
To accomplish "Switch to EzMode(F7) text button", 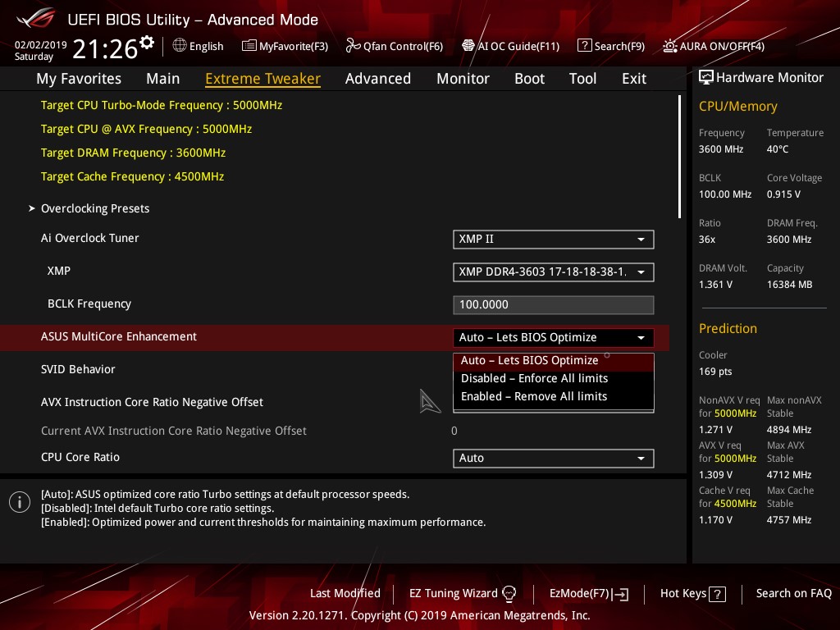I will point(580,594).
